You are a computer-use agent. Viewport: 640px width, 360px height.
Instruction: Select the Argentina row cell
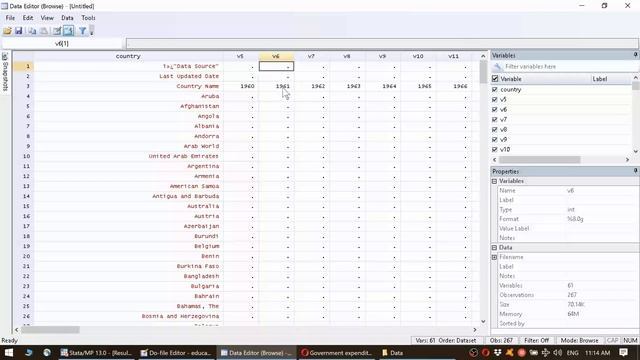(128, 166)
